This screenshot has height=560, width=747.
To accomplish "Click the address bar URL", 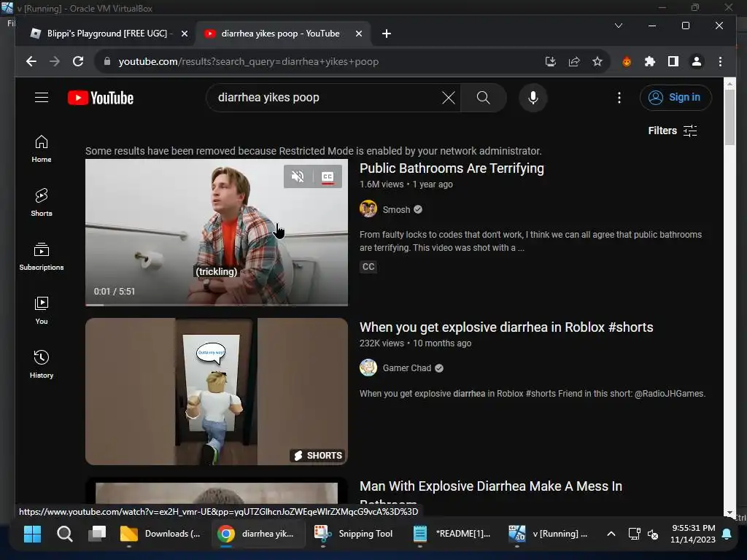I will pos(248,61).
